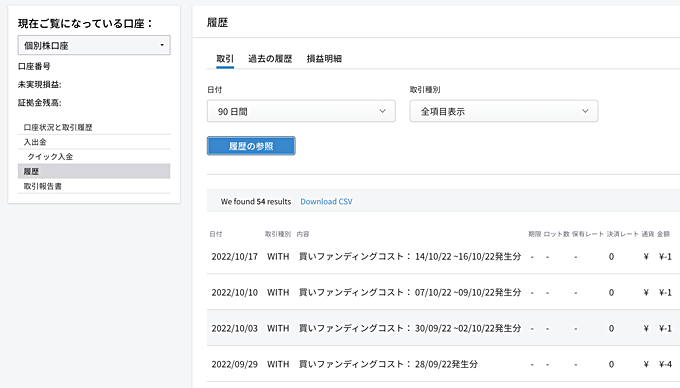
Task: Click the ¥-4 amount cell
Action: [x=665, y=365]
